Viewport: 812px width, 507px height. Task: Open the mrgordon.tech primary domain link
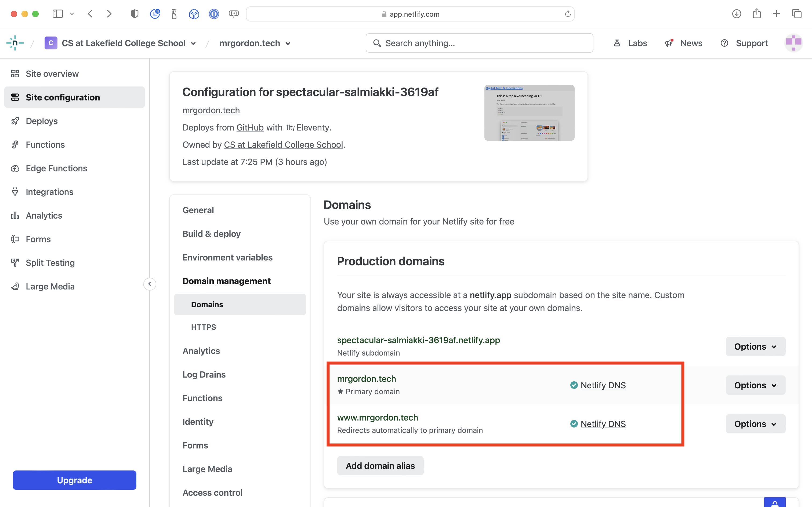(x=366, y=378)
